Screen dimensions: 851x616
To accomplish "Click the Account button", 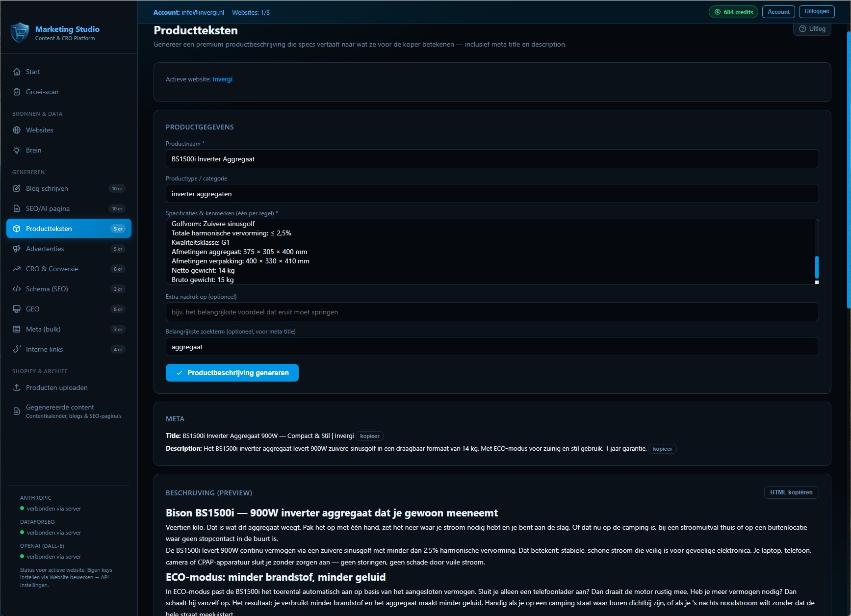I will tap(778, 12).
